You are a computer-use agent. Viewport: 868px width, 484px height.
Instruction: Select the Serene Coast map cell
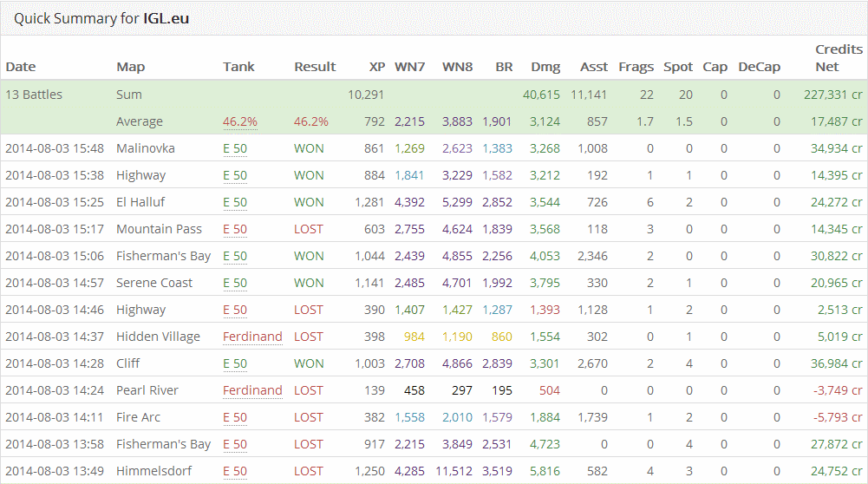pos(153,283)
